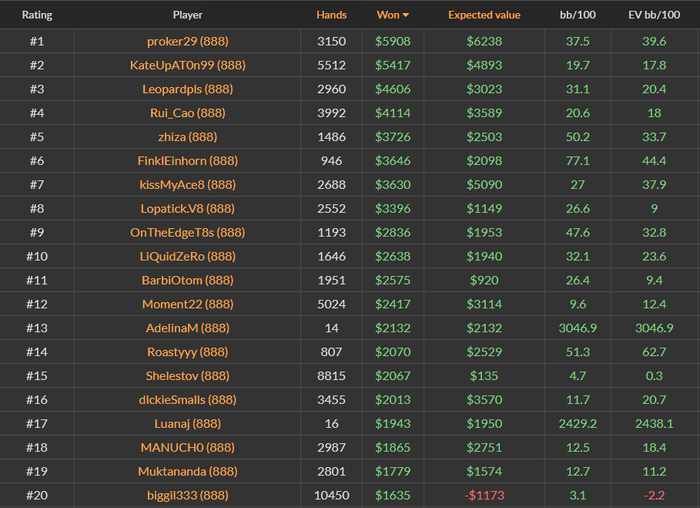Click the Player column header
The height and width of the screenshot is (508, 700).
[187, 16]
